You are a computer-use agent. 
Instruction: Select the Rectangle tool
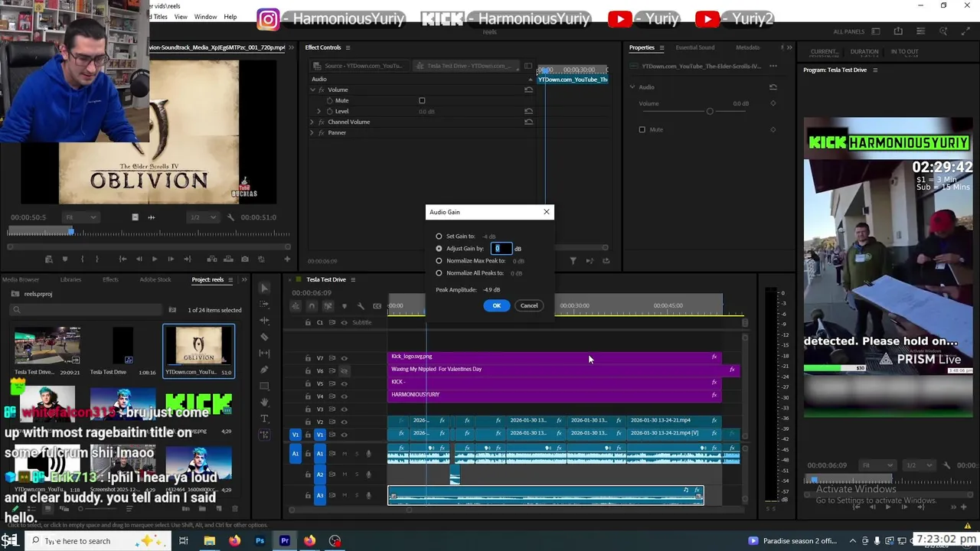pyautogui.click(x=265, y=386)
